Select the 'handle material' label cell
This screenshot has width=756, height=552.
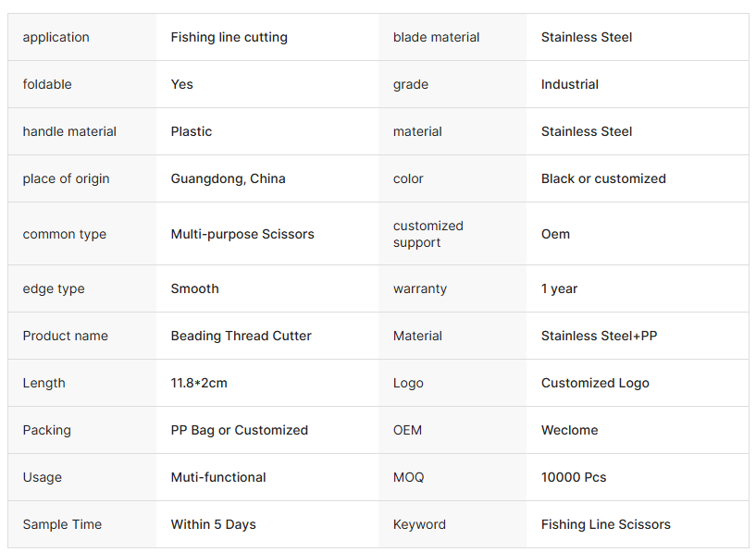pos(69,131)
